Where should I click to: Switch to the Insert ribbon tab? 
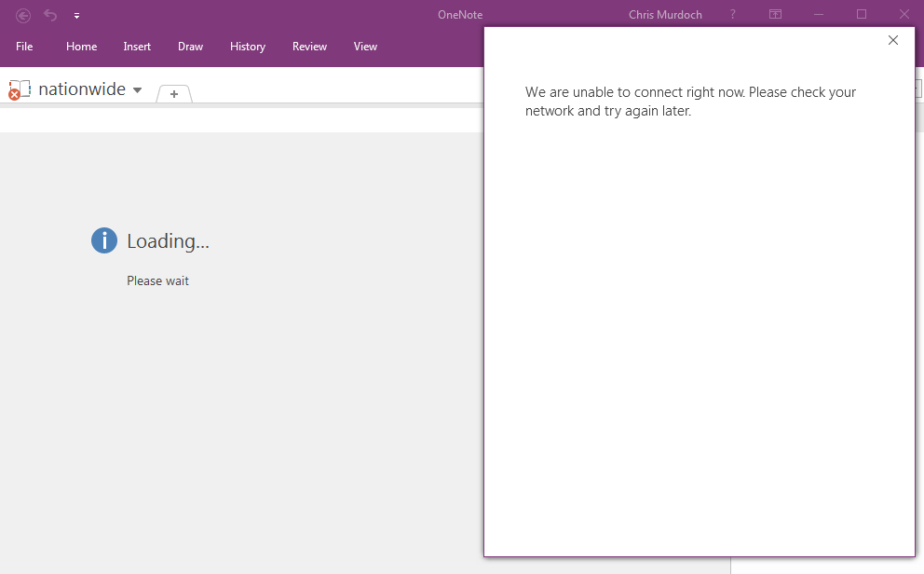(x=137, y=47)
